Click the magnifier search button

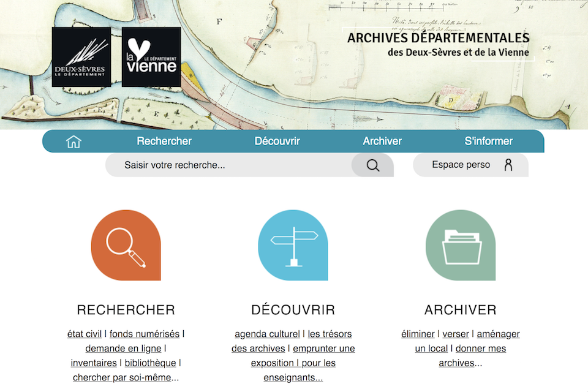(x=372, y=165)
